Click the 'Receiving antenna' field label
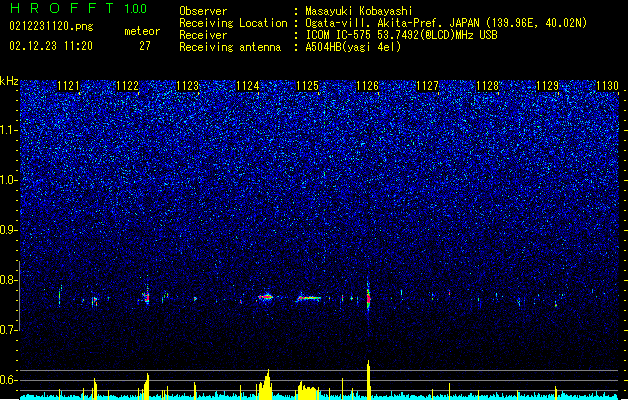Viewport: 629px width, 400px height. tap(230, 47)
